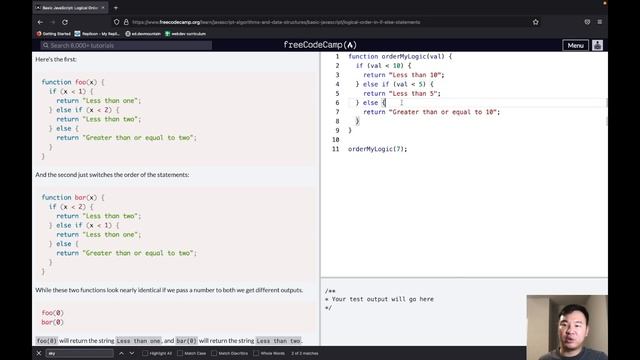Click 'bar(0)' code example line
This screenshot has width=640, height=360.
tap(53, 322)
